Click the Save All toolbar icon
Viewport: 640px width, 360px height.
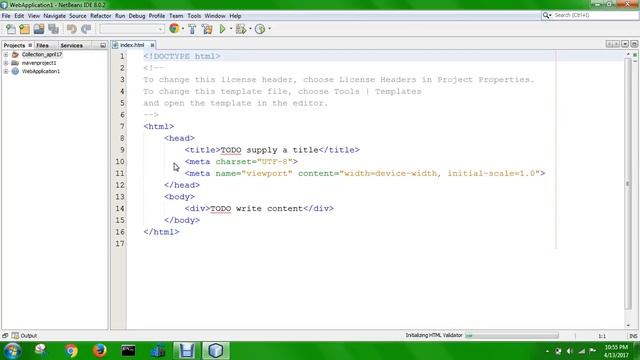click(53, 29)
